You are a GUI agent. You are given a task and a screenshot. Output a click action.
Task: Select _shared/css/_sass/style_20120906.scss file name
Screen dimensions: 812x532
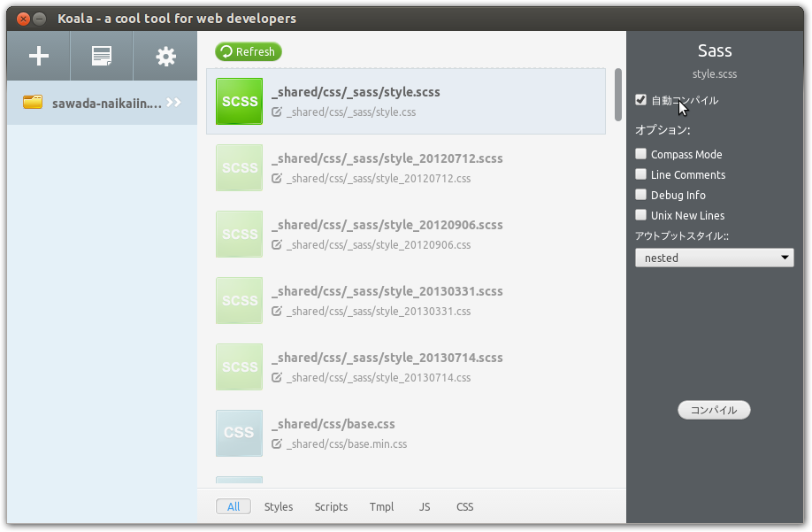387,224
